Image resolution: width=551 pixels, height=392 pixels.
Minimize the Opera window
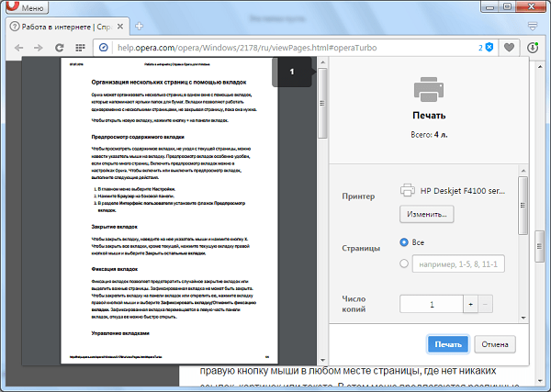click(490, 6)
